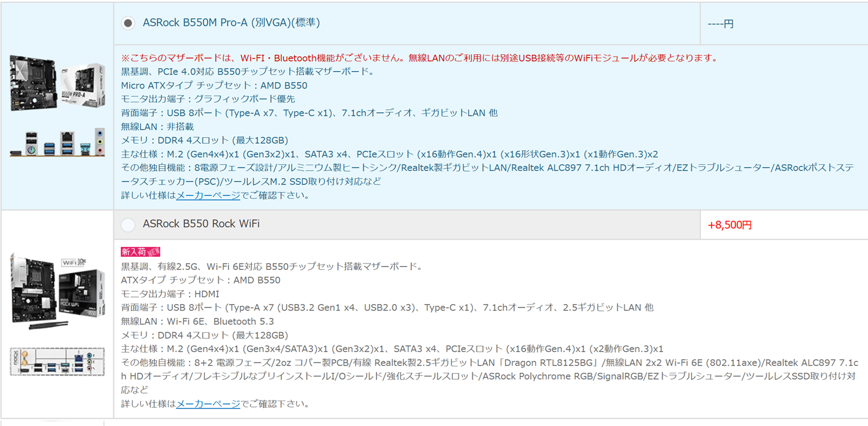Viewport: 868px width, 426px height.
Task: Click the line "ATXタイプ チップセット：AMD B550" under Rock WiFi
Action: pos(200,280)
